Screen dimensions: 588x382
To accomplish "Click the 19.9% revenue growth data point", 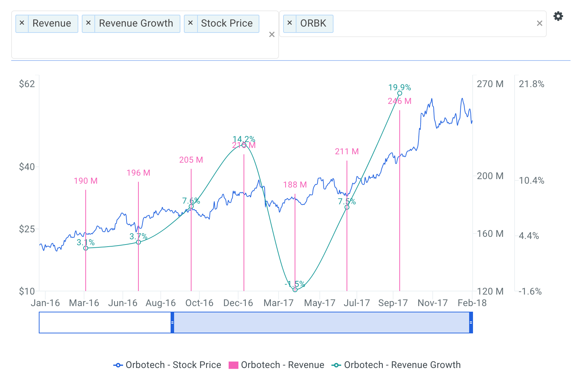I will 400,93.
